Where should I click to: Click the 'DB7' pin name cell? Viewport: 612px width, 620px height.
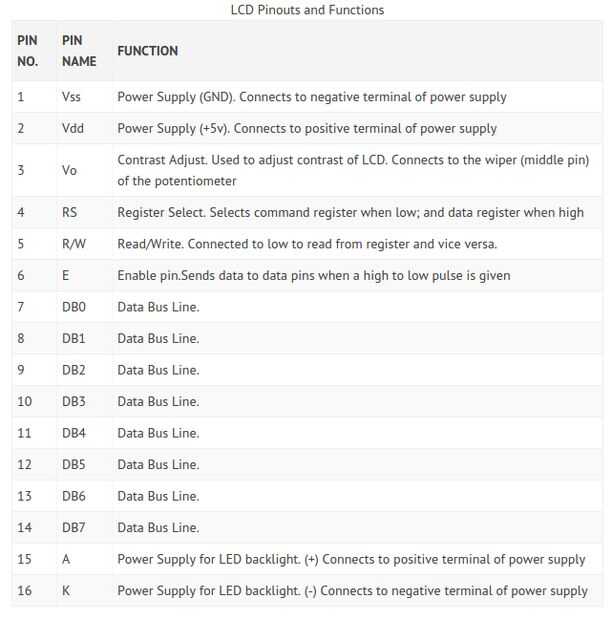(x=74, y=527)
